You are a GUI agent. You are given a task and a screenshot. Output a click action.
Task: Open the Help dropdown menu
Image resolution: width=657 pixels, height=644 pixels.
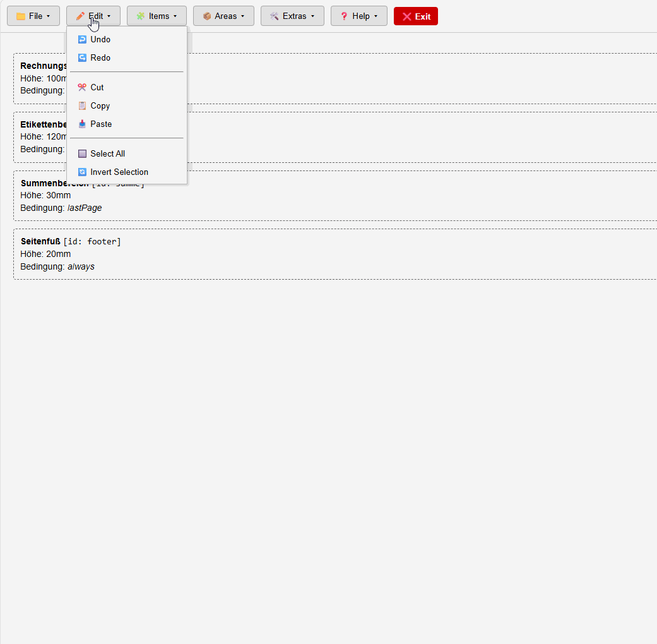[x=358, y=16]
